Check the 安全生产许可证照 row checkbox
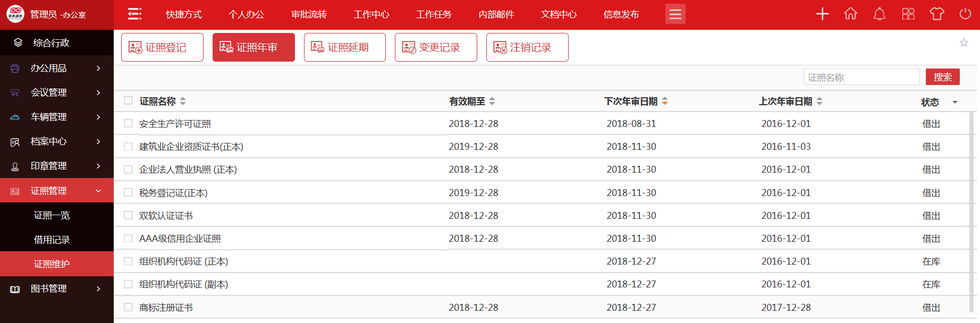The width and height of the screenshot is (980, 323). pyautogui.click(x=128, y=123)
